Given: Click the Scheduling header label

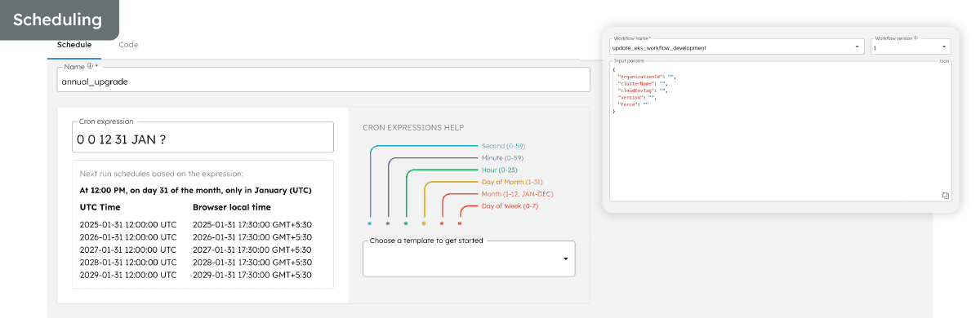Looking at the screenshot, I should (x=58, y=20).
